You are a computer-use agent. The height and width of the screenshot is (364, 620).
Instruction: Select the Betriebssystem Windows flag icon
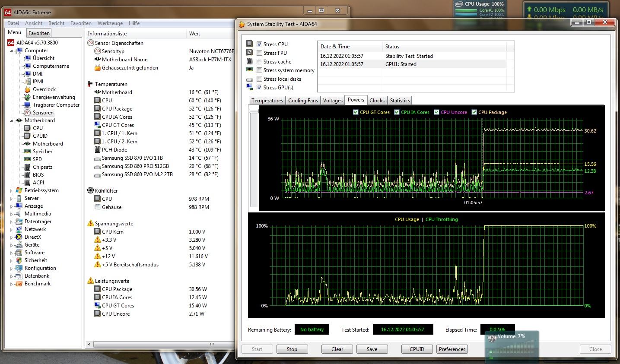(x=19, y=190)
